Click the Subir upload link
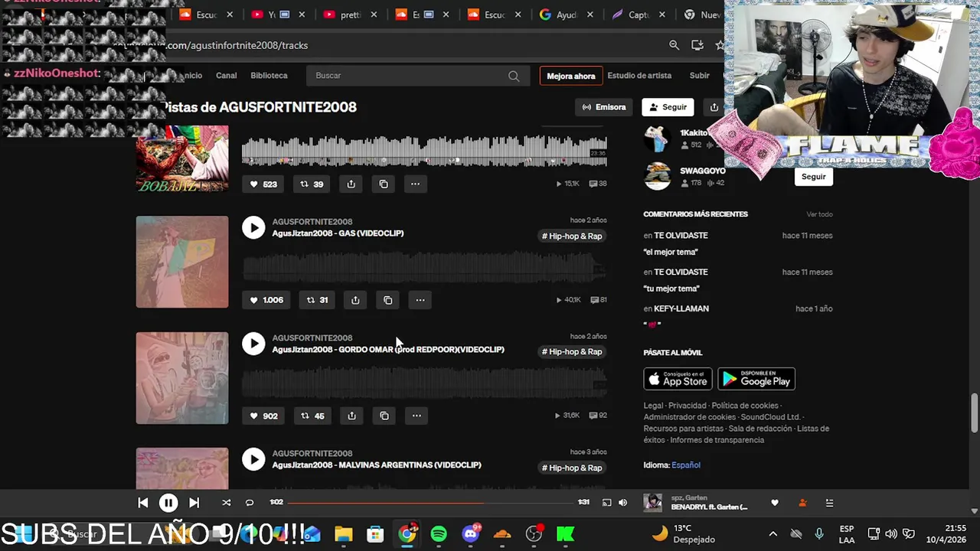Screen dimensions: 980x551 (x=700, y=76)
